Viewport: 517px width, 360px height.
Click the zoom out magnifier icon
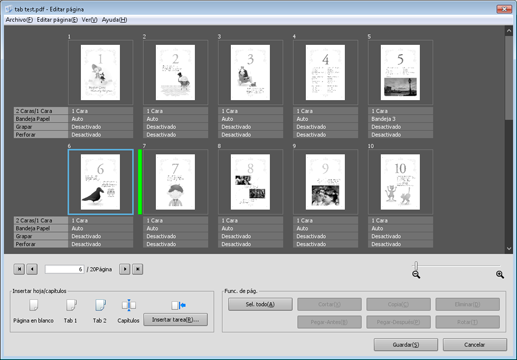coord(416,275)
